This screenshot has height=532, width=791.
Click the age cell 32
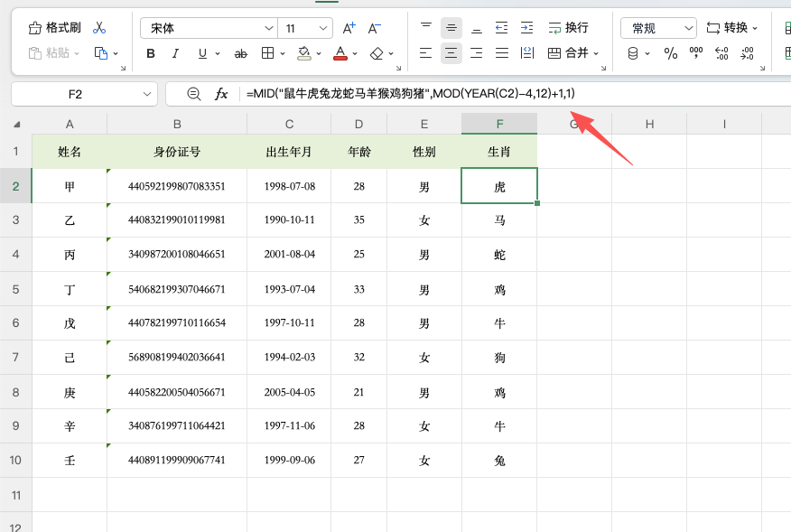tap(358, 358)
